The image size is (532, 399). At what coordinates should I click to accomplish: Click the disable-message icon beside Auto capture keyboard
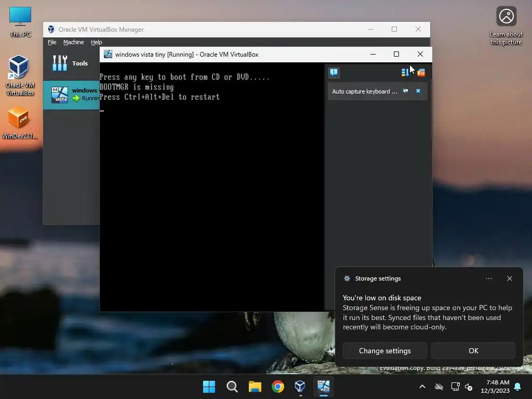pyautogui.click(x=405, y=91)
